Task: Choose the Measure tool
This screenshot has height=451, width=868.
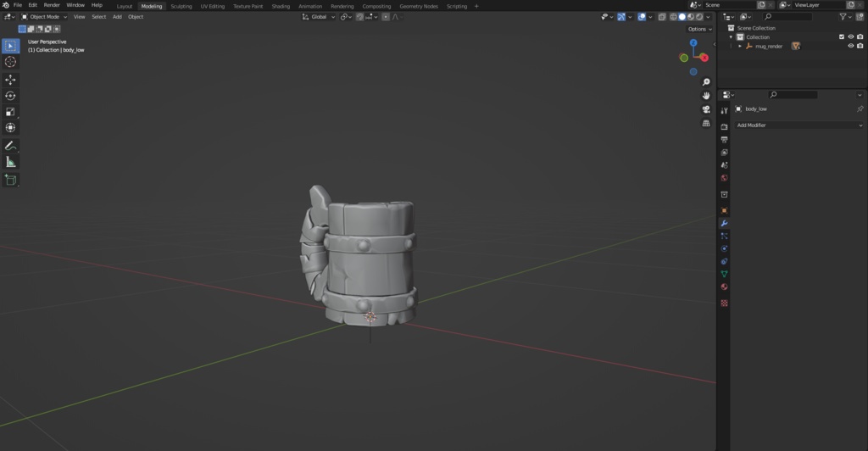Action: (x=10, y=161)
